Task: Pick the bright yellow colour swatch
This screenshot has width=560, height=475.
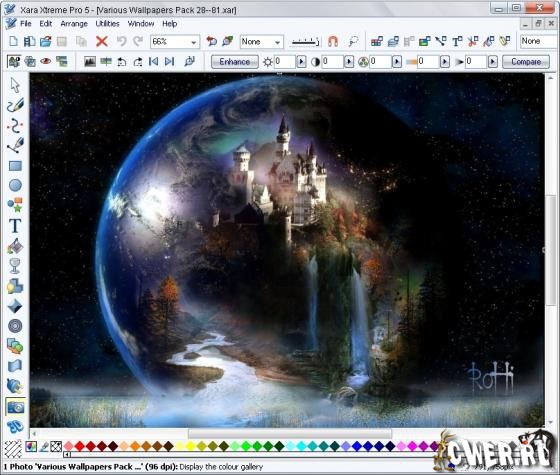Action: pyautogui.click(x=191, y=446)
